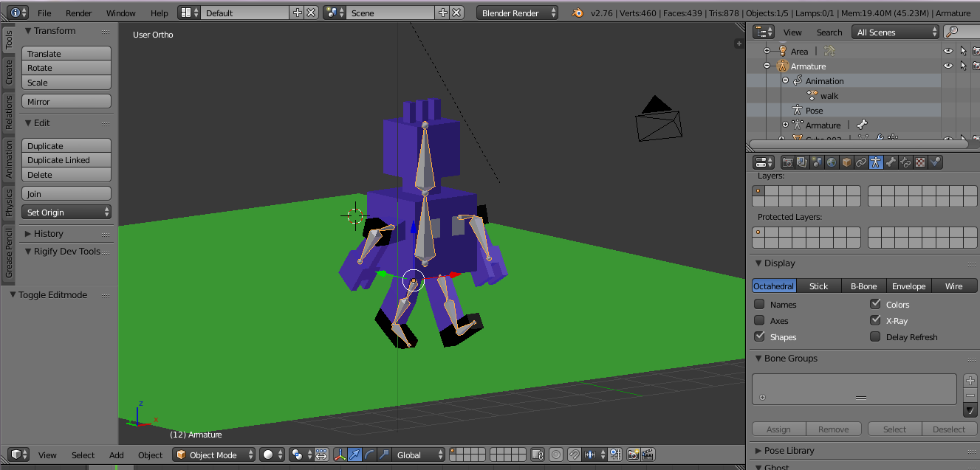
Task: Switch to the Physics tool shelf tab
Action: [9, 202]
